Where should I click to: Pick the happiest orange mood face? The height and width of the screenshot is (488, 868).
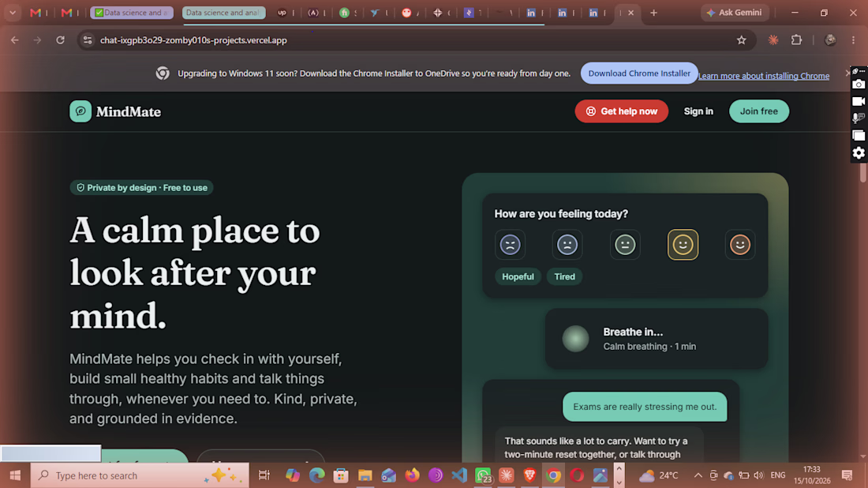(x=740, y=245)
